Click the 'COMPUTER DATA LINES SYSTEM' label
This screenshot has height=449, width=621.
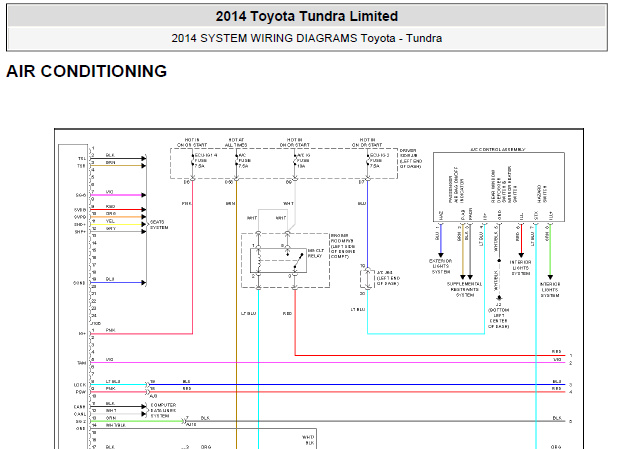point(163,411)
